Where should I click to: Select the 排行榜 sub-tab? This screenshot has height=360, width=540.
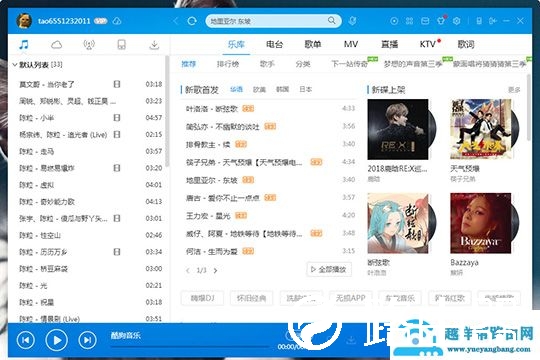point(228,64)
